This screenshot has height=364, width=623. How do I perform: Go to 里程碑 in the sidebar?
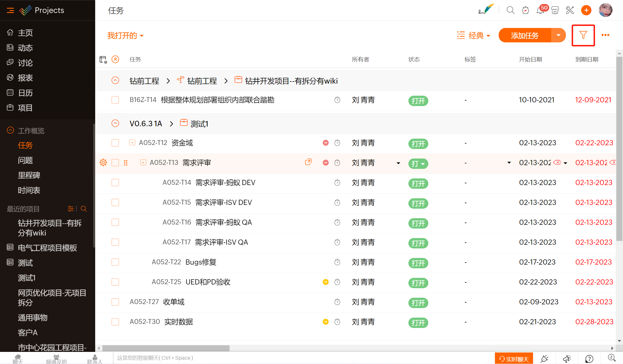pos(29,175)
